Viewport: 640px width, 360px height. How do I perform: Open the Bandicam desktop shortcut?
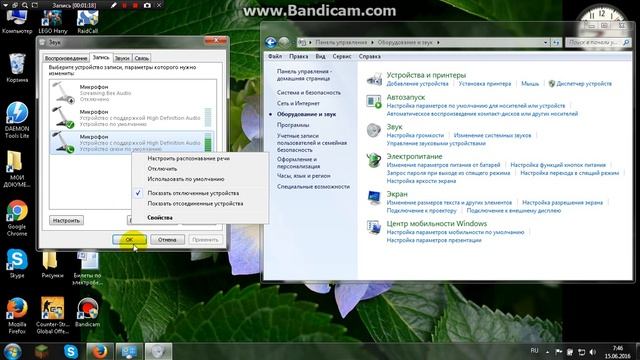point(87,312)
